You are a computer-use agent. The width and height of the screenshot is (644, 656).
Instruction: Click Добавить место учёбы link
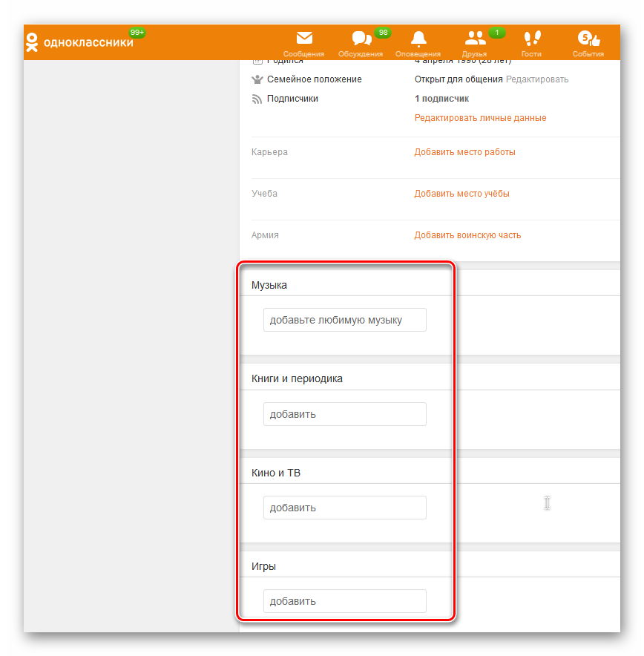(x=461, y=194)
